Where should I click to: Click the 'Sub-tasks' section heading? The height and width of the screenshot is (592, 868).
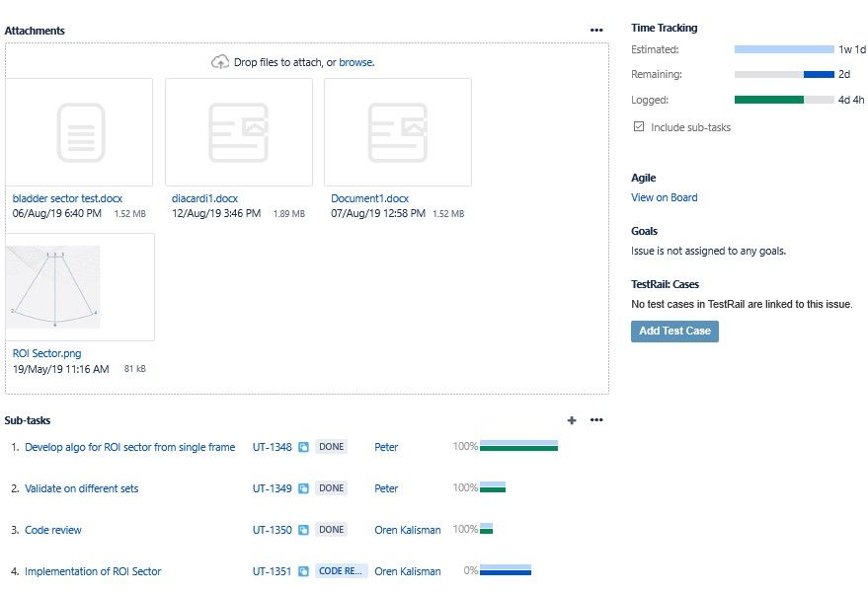point(27,420)
